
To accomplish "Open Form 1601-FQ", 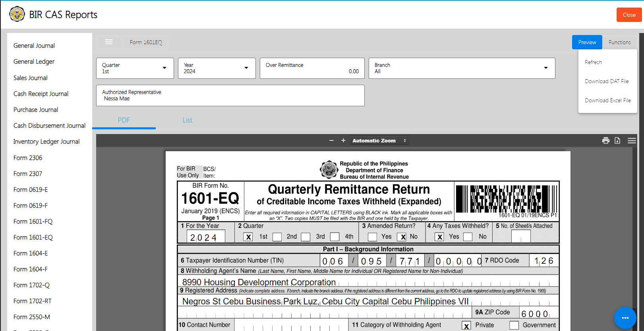I will pos(33,222).
